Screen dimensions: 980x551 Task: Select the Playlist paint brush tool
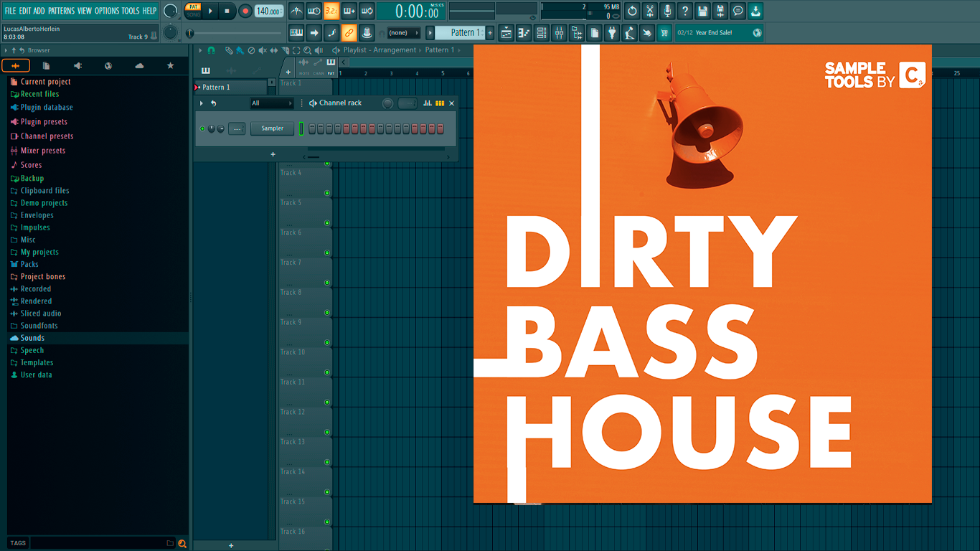pos(240,50)
